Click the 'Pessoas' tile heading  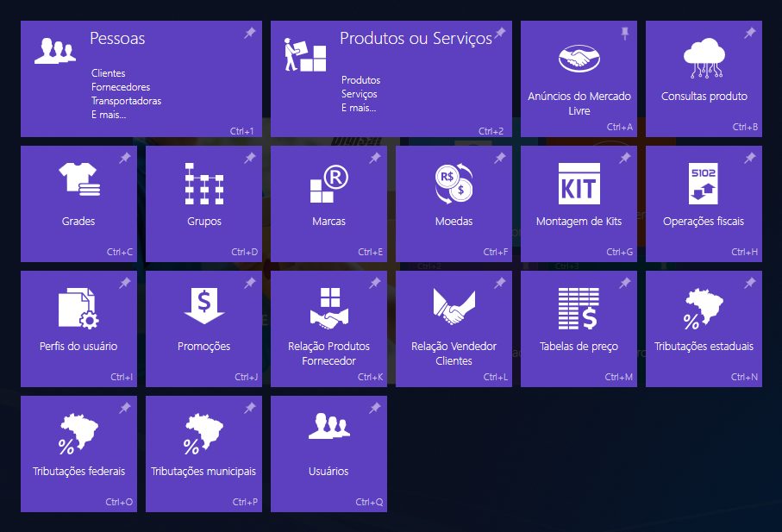(117, 39)
